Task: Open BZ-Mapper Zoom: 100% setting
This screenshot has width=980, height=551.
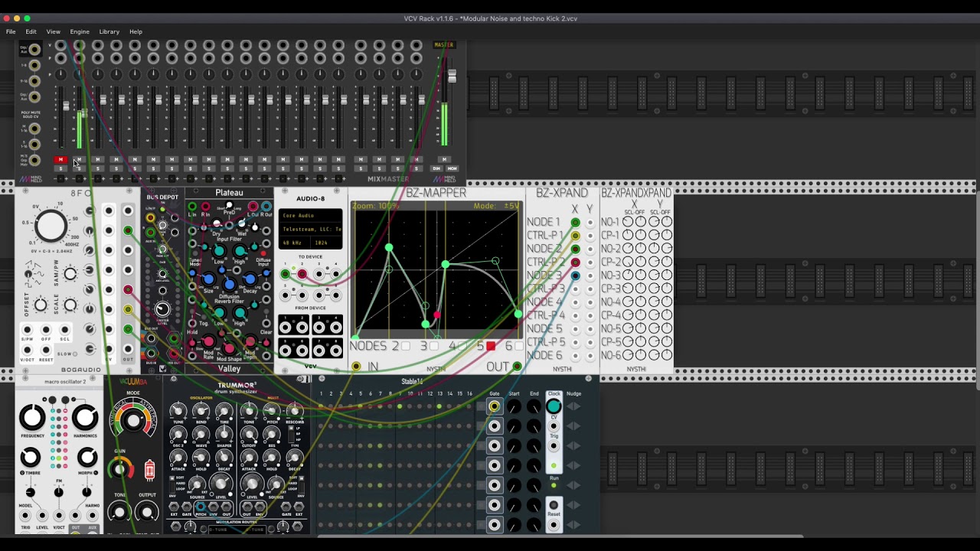Action: click(376, 206)
